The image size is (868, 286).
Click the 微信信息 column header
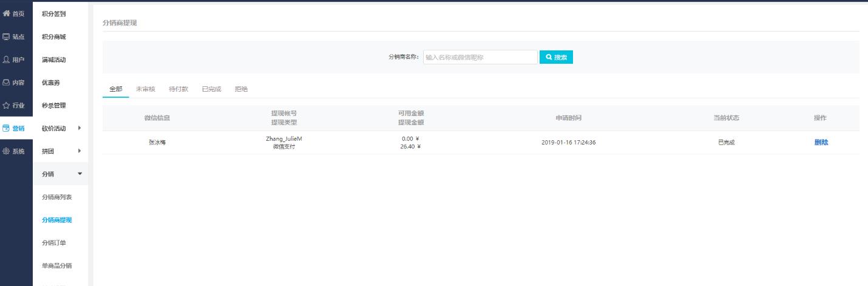(157, 118)
